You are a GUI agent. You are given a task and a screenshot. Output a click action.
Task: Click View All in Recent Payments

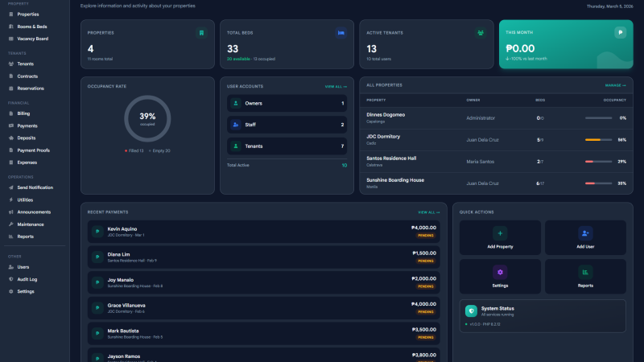click(429, 212)
